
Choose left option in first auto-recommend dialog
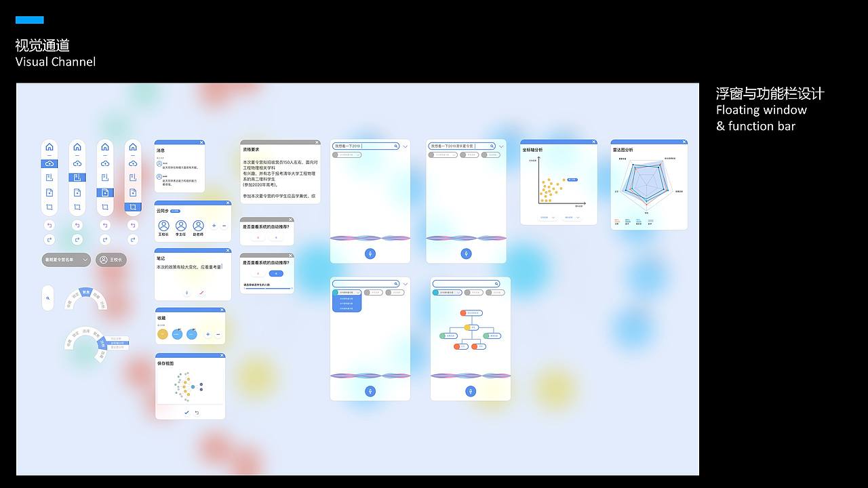pos(258,238)
